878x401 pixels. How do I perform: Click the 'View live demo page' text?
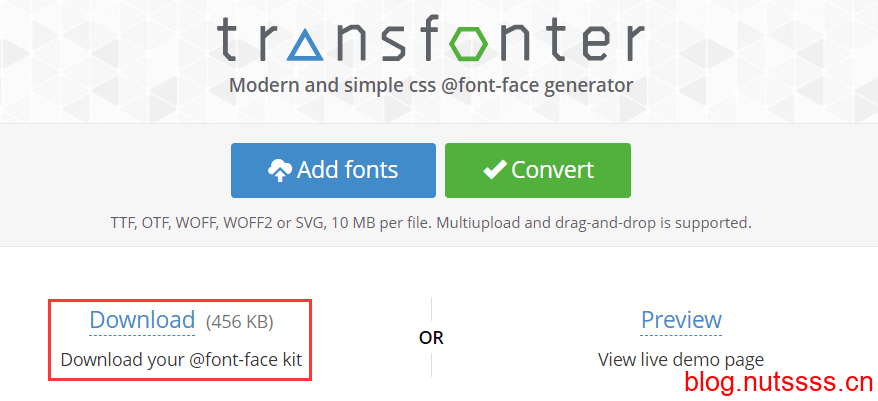tap(681, 359)
